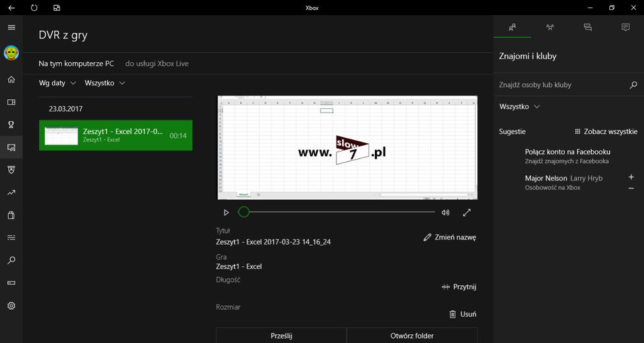Select 'Zeszyt1 - Excel' clip in list

[116, 136]
